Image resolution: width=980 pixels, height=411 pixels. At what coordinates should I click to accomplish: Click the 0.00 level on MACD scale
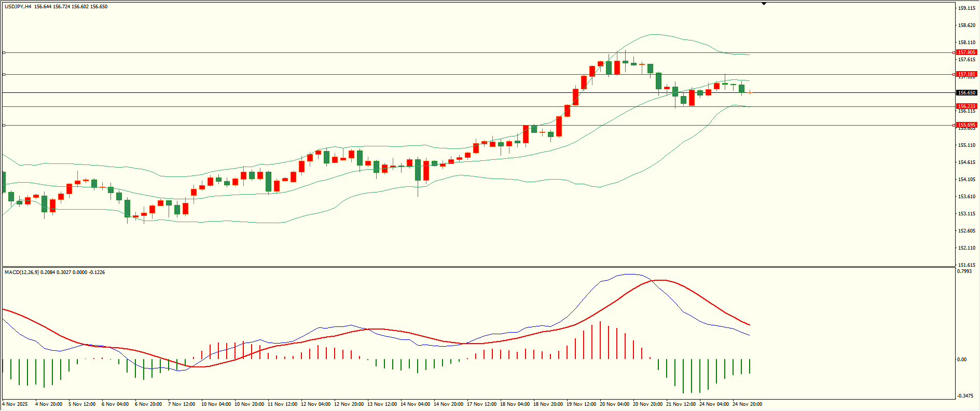[962, 360]
